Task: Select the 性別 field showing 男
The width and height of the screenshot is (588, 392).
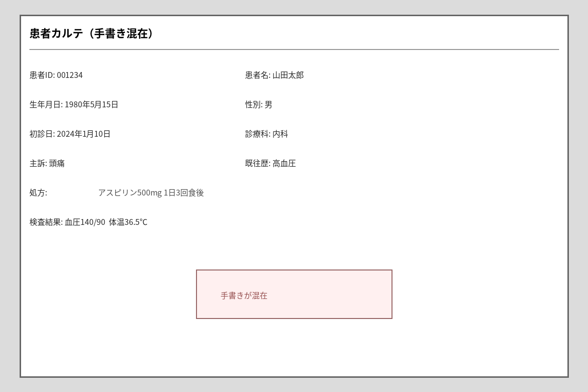Action: click(x=257, y=104)
